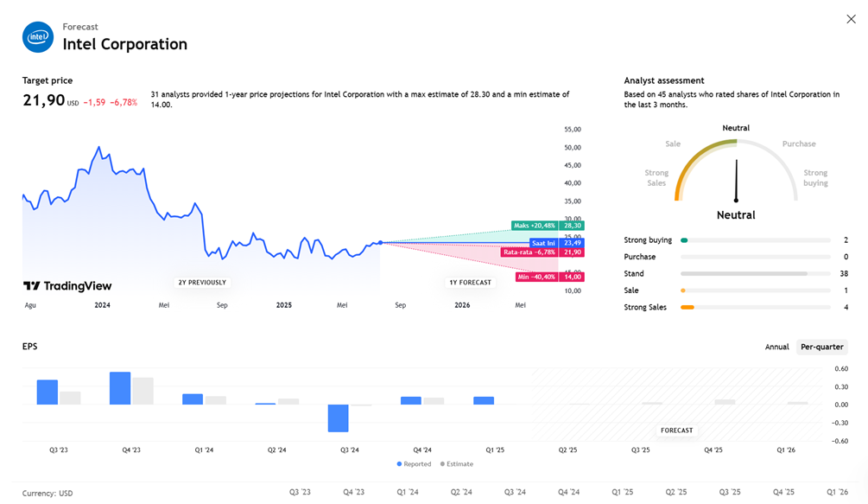This screenshot has width=868, height=504.
Task: Close the forecast dialog with the X
Action: click(x=851, y=19)
